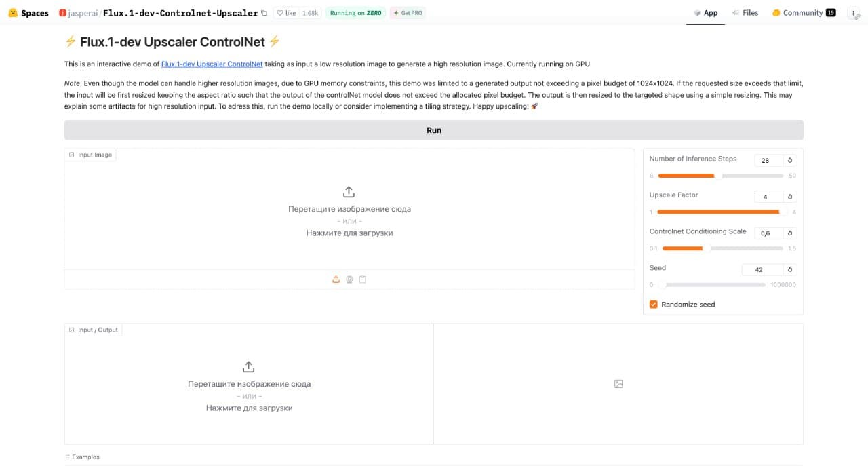Image resolution: width=868 pixels, height=466 pixels.
Task: Adjust the Controlnet Conditioning Scale slider
Action: [723, 248]
